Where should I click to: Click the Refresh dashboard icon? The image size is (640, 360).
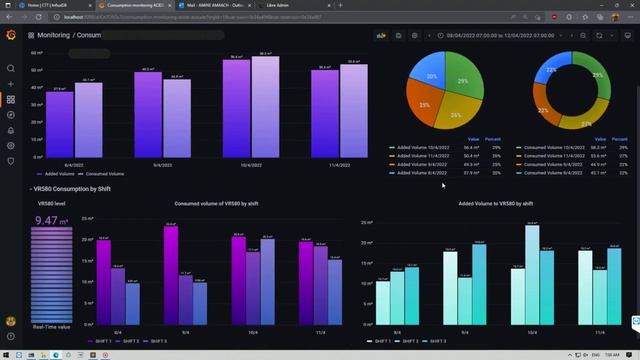599,36
